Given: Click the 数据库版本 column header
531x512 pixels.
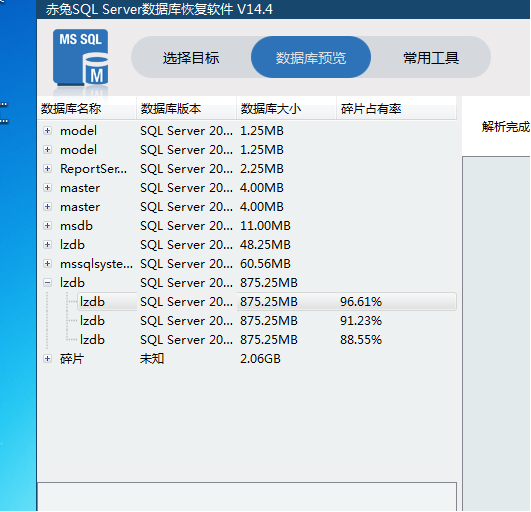Looking at the screenshot, I should tap(186, 109).
